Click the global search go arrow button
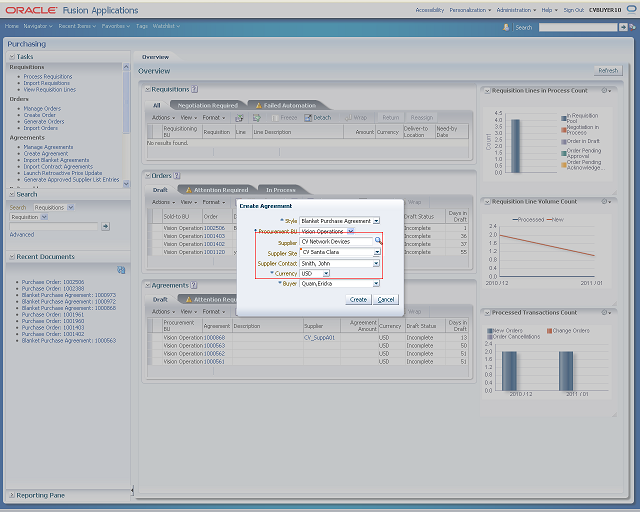This screenshot has height=512, width=640. coord(623,27)
